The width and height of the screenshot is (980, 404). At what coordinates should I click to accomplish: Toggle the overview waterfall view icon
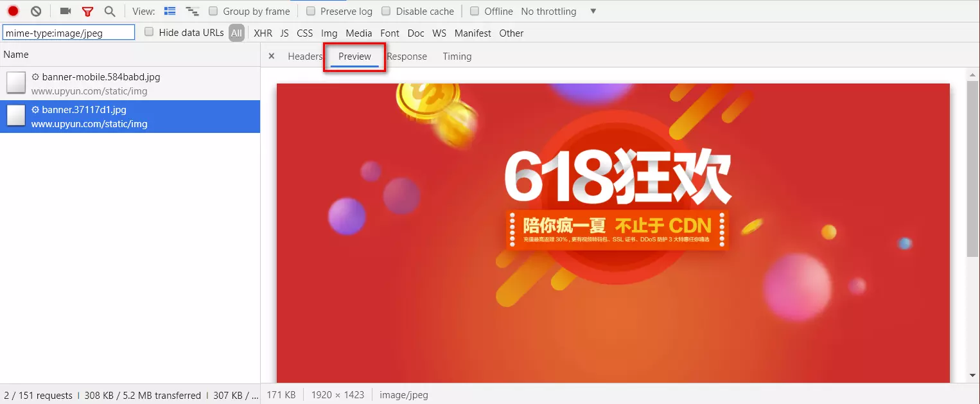click(191, 11)
